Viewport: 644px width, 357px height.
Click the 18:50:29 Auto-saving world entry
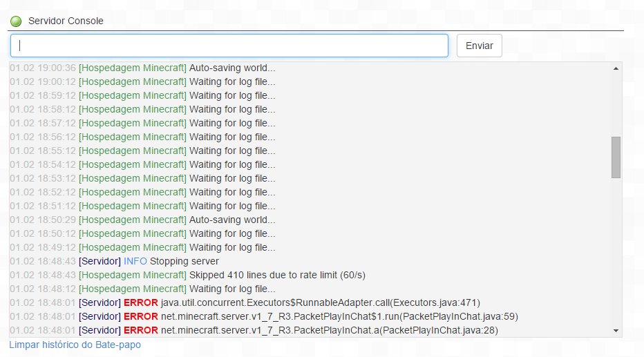point(142,220)
